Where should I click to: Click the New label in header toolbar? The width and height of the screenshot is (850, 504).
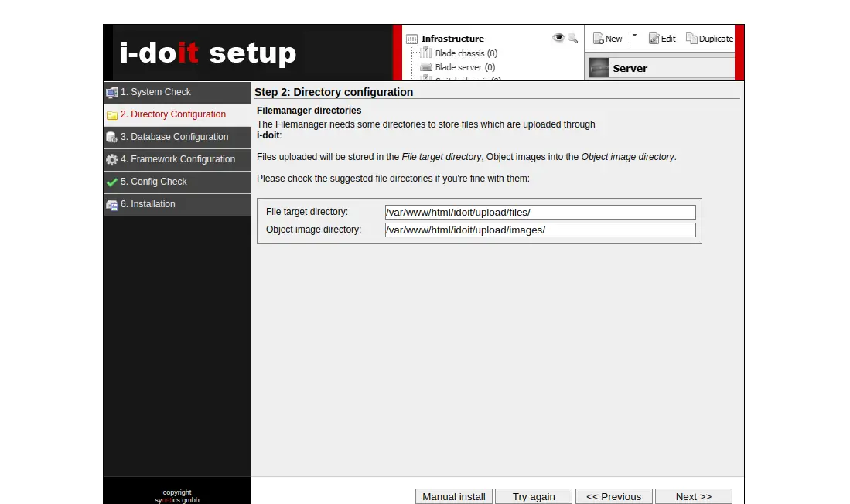pos(613,39)
